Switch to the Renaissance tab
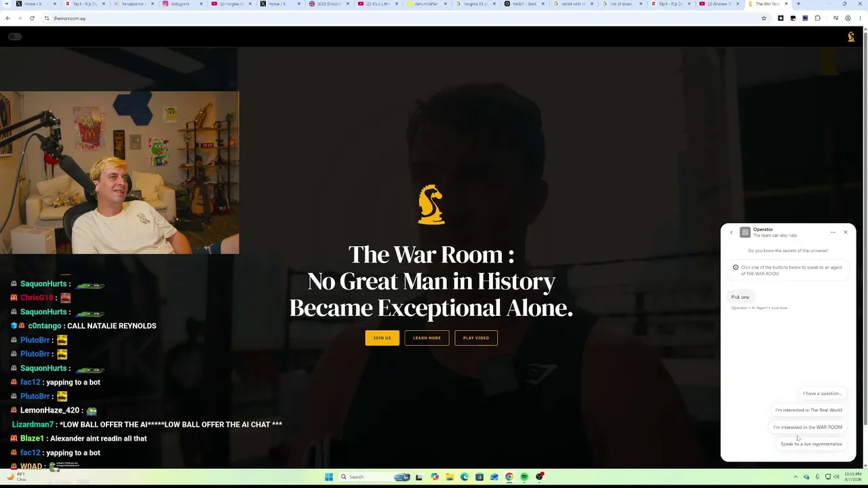The width and height of the screenshot is (868, 488). pyautogui.click(x=134, y=4)
